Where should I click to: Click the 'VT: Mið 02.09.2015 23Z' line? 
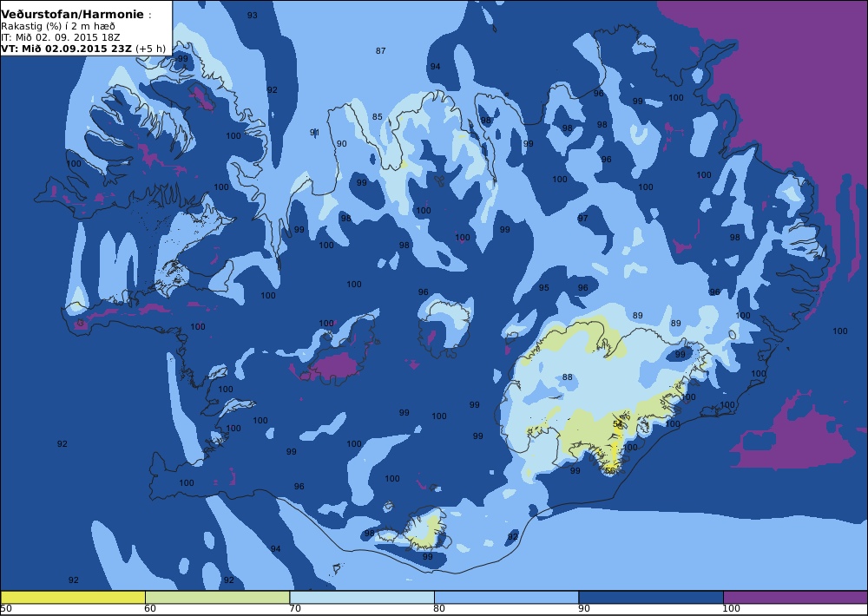67,48
